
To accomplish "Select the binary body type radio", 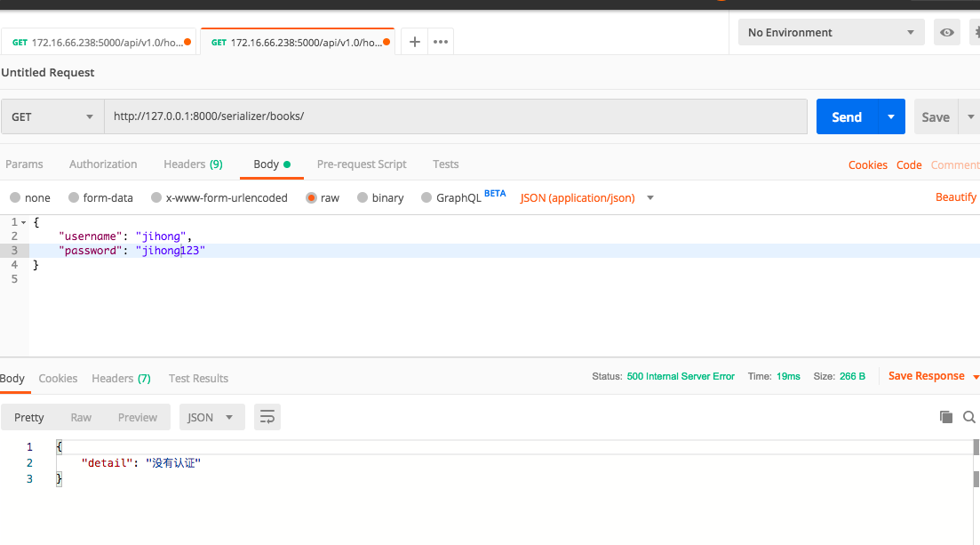I will click(x=363, y=197).
